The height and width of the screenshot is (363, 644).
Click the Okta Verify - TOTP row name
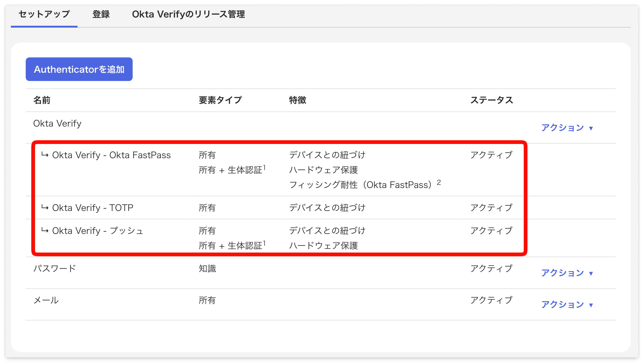(93, 208)
